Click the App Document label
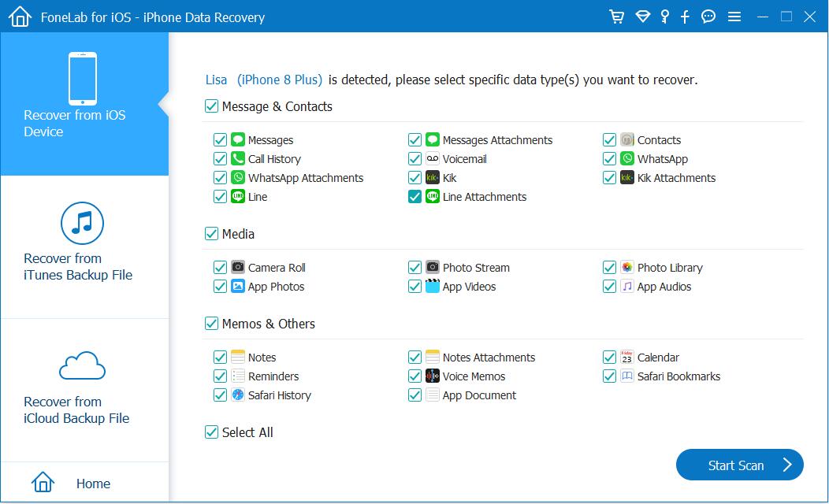The image size is (829, 504). [x=480, y=395]
